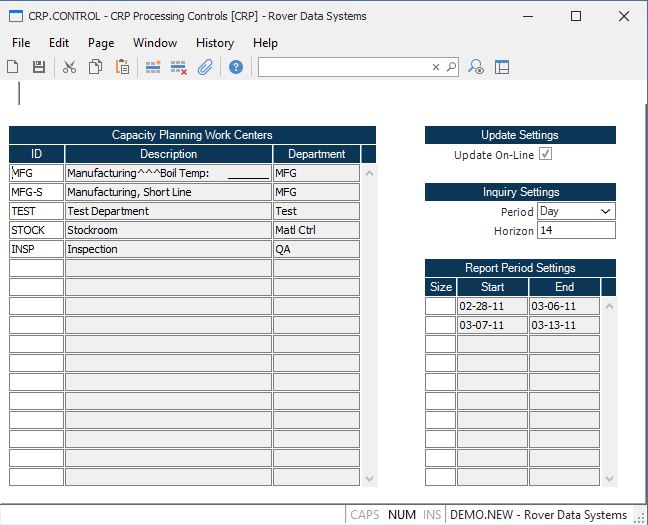The image size is (648, 525).
Task: Open the History menu
Action: [214, 43]
